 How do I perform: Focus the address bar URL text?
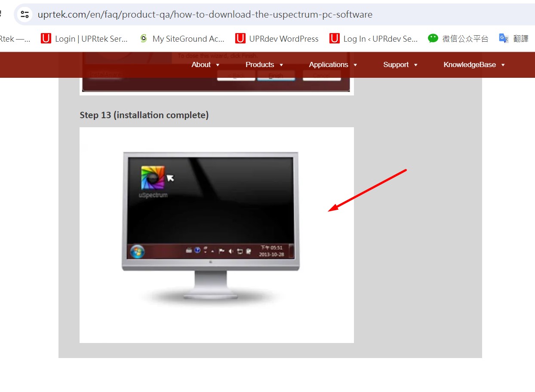pyautogui.click(x=205, y=15)
